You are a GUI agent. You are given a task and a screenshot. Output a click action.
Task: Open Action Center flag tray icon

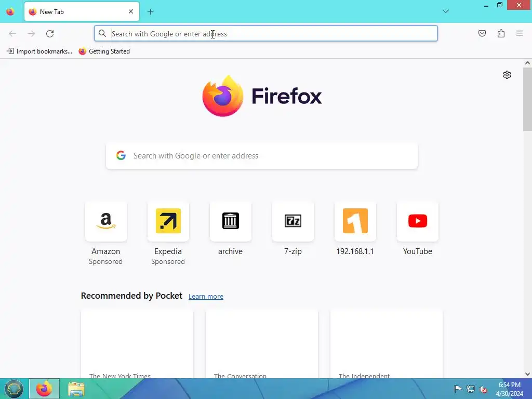[458, 389]
